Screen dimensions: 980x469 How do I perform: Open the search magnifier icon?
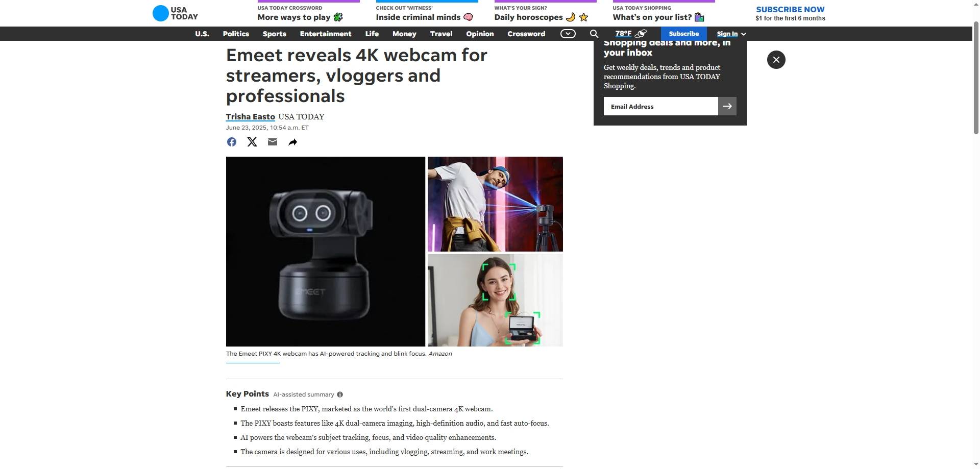coord(594,34)
